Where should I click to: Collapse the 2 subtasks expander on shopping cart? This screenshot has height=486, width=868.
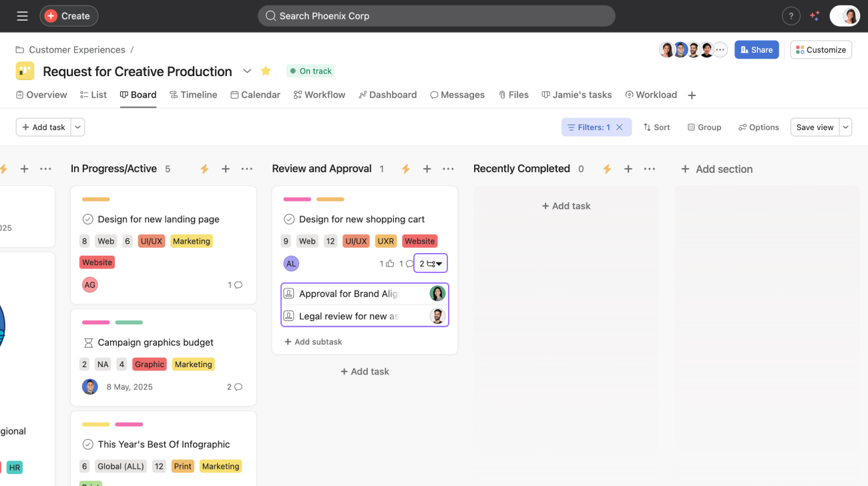click(431, 264)
